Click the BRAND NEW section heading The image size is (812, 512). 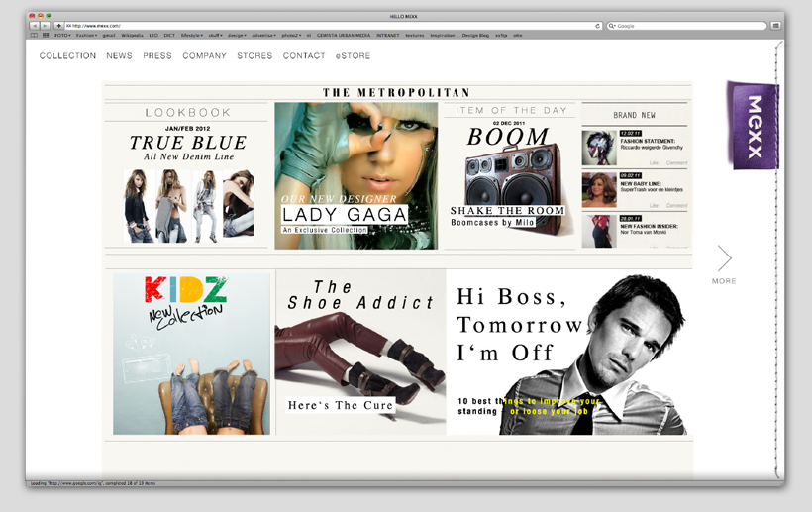click(x=635, y=115)
